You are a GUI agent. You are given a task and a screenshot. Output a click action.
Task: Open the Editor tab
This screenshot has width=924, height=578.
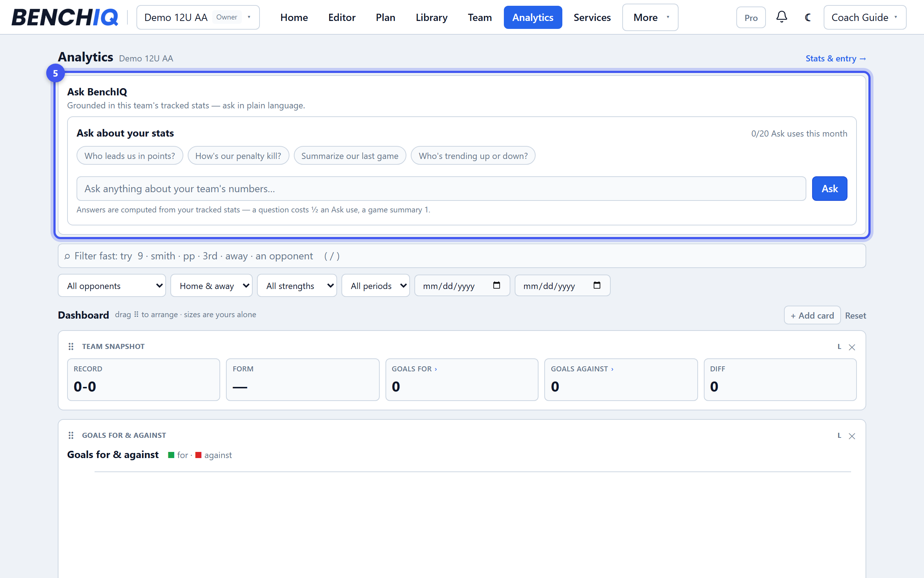342,17
